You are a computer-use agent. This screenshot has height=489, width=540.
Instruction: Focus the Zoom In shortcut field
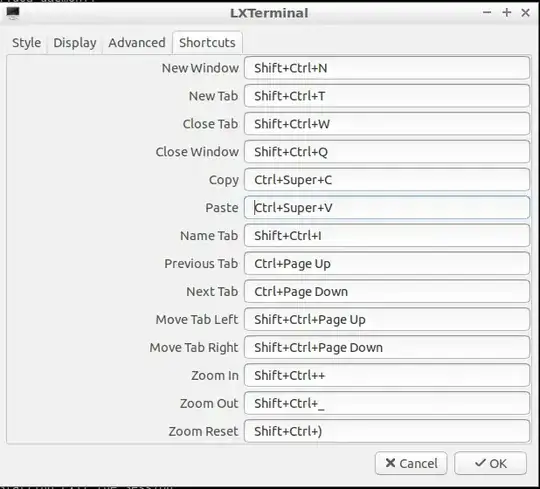tap(387, 375)
